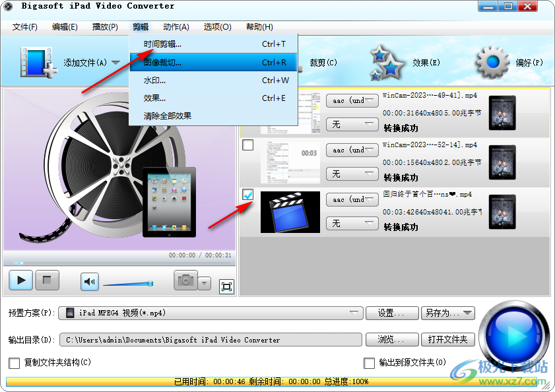Screen dimensions: 555x392
Task: Open the Effects stars icon
Action: click(386, 63)
